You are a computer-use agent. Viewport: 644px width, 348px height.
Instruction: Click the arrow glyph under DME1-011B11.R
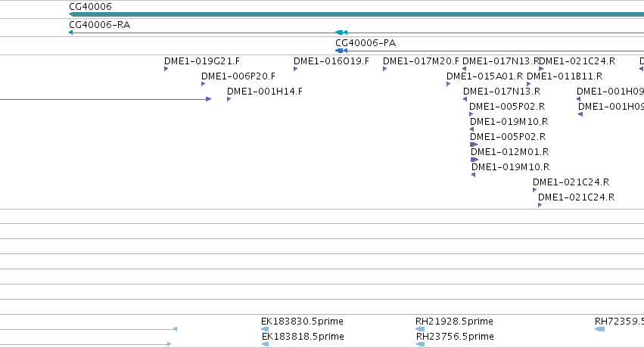528,84
